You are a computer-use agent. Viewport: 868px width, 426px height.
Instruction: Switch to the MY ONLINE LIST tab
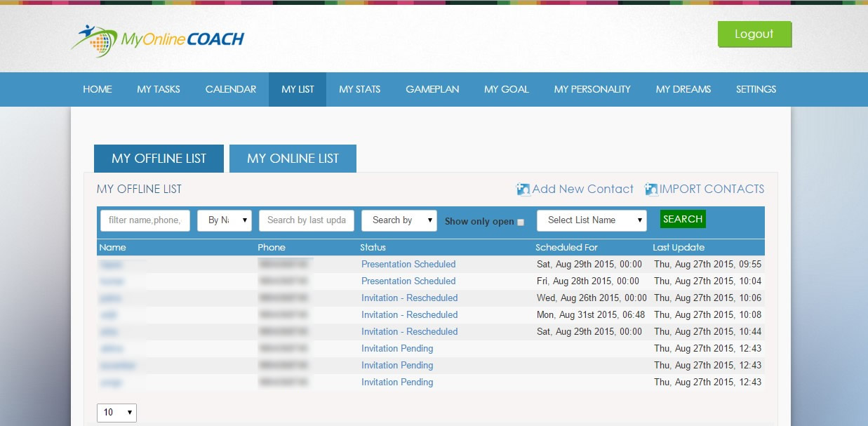point(293,159)
